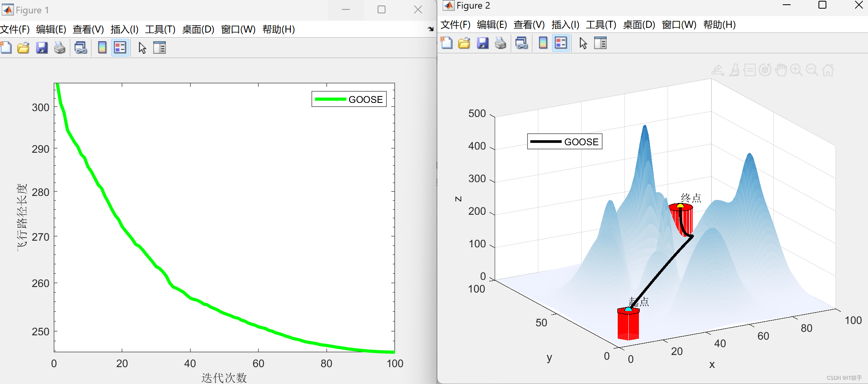Click MATLAB logo icon in Figure 1 title
Viewport: 868px width, 384px height.
point(7,10)
